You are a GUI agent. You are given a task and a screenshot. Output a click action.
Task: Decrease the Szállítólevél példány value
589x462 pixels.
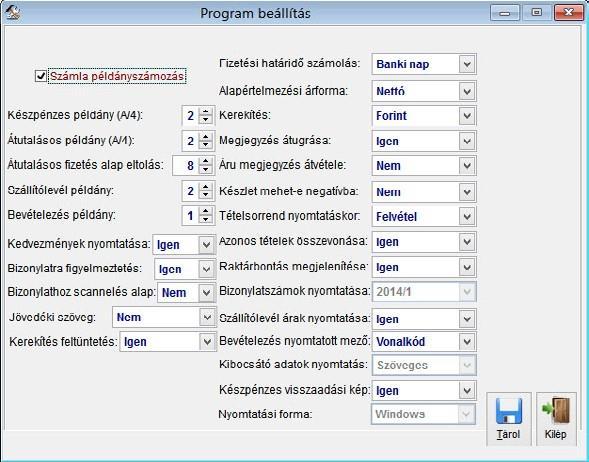point(205,195)
